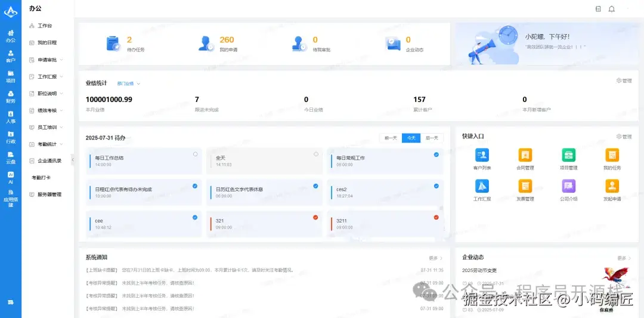
Task: Open the 部门业绩 dropdown
Action: [x=129, y=84]
